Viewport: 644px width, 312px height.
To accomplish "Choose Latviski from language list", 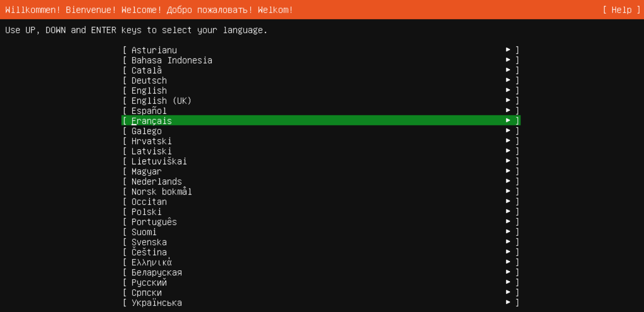I will point(151,151).
